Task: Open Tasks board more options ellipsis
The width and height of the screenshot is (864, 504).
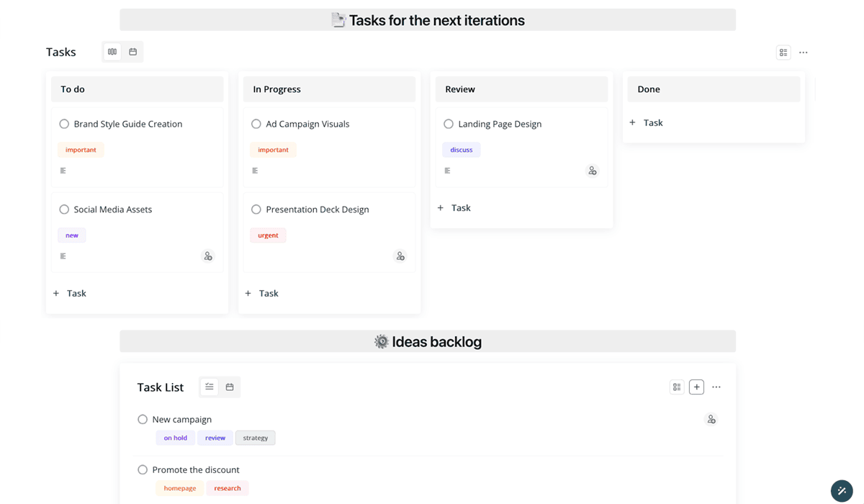Action: point(804,53)
